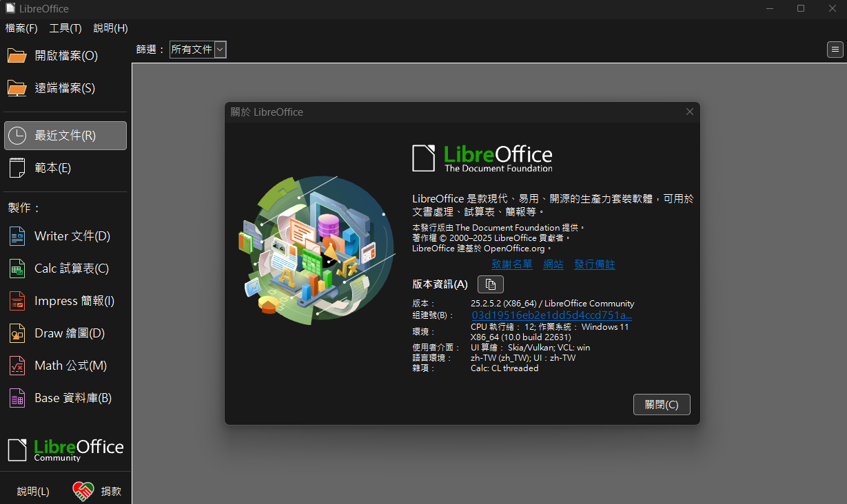Create a new Draw 繪圖(D)

tap(65, 333)
